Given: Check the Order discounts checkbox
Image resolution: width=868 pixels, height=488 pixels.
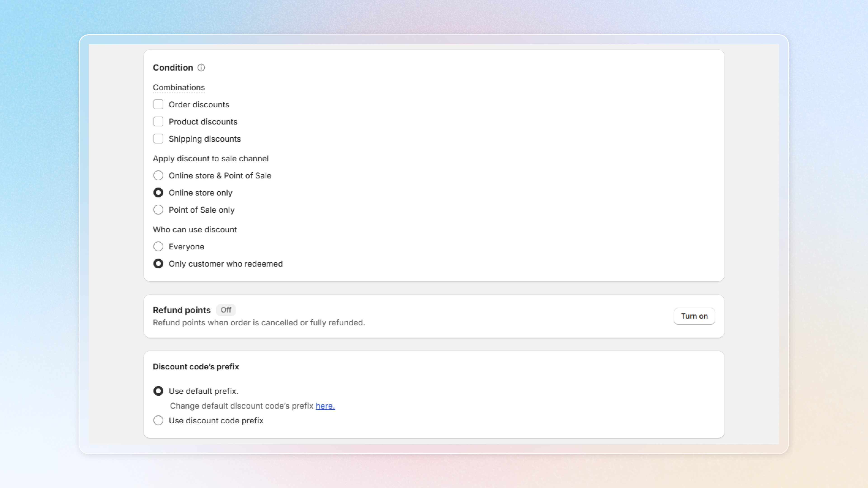Looking at the screenshot, I should tap(158, 104).
